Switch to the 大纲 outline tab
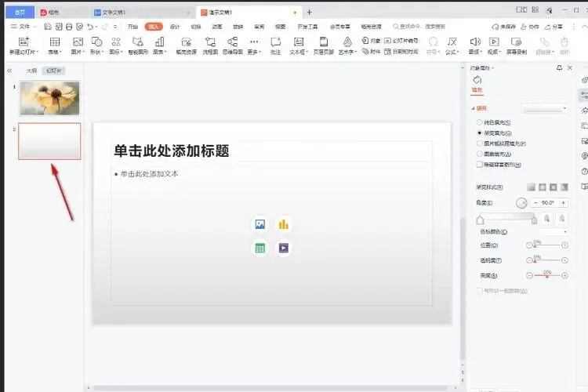Screen dimensions: 588x392 [x=31, y=71]
